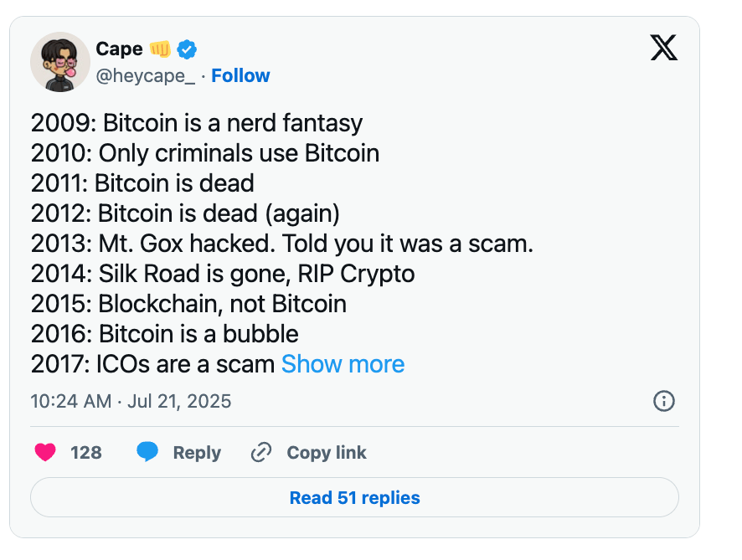
Task: Click the Copy link text label
Action: click(326, 452)
